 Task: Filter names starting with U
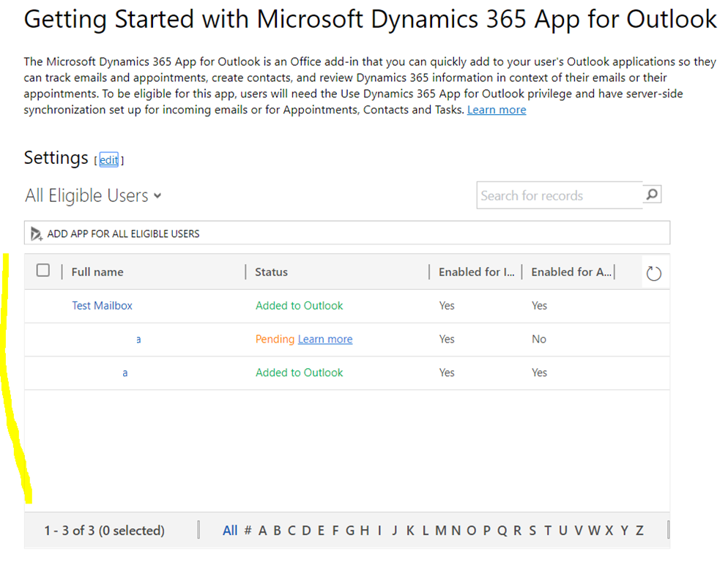[563, 531]
